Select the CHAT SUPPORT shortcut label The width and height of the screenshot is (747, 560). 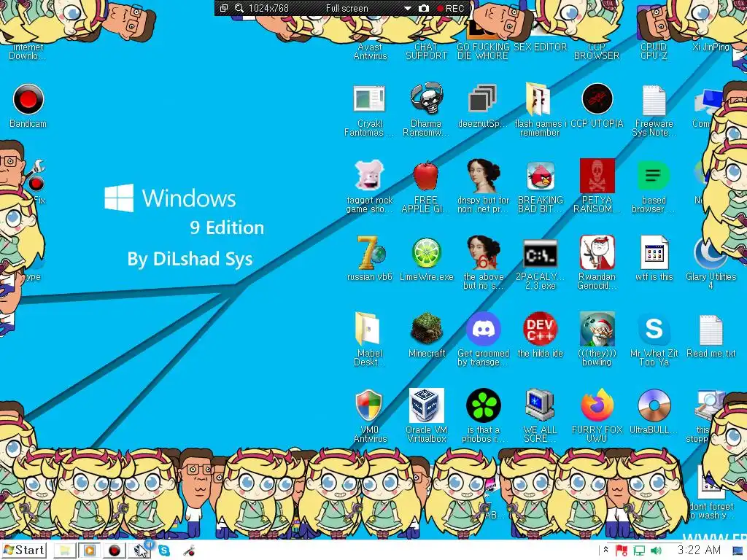426,52
